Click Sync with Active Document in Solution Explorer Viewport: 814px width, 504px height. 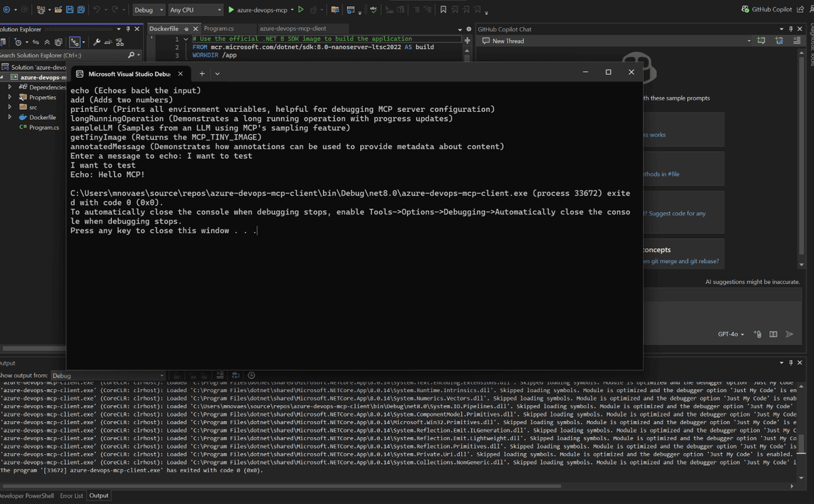pos(36,42)
